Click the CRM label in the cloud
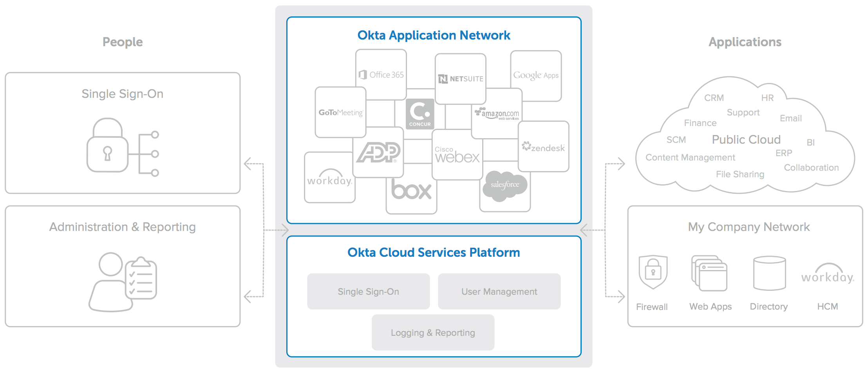Screen dimensions: 868x373 (714, 98)
